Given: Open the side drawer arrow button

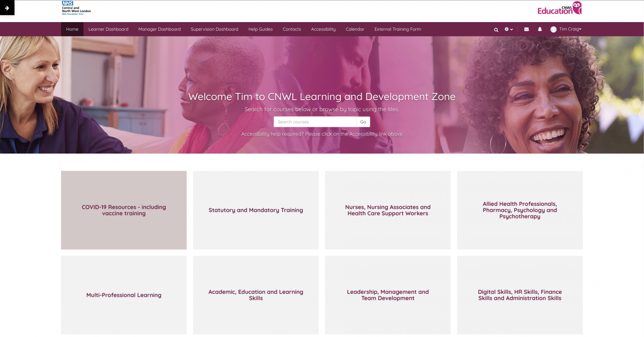Looking at the screenshot, I should (7, 8).
